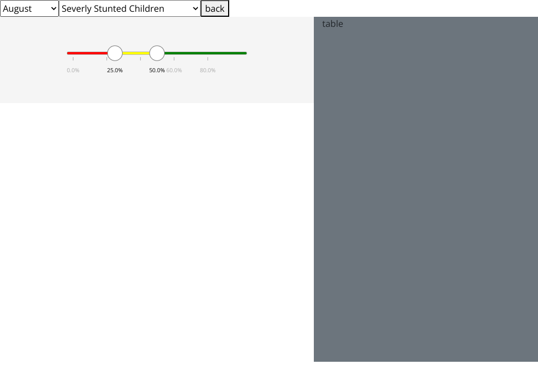
Task: Click the unlabeled tick mark between the two handles
Action: (x=140, y=59)
